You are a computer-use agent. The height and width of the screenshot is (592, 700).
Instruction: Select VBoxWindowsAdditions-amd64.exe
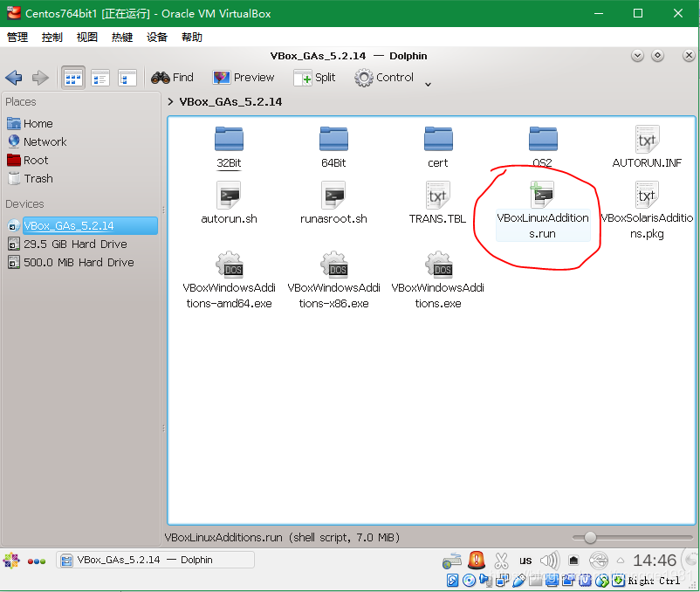[229, 280]
